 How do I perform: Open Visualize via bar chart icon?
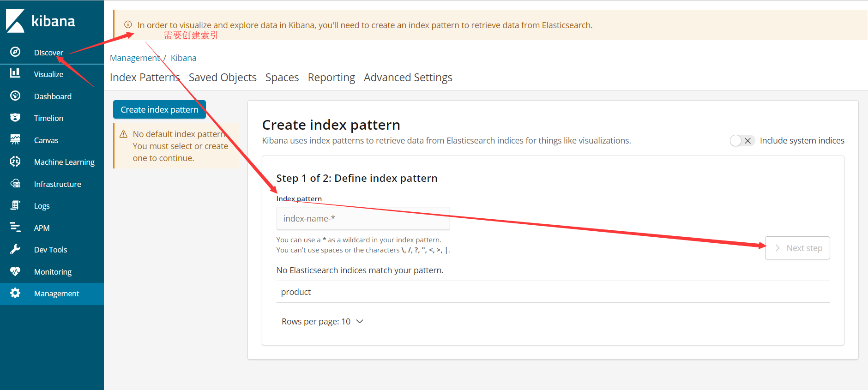point(15,73)
